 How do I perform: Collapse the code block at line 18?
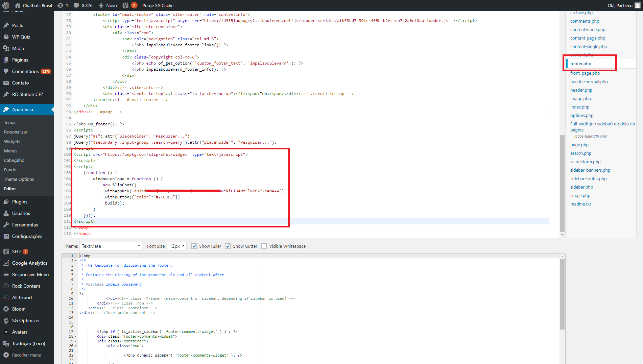pyautogui.click(x=75, y=336)
